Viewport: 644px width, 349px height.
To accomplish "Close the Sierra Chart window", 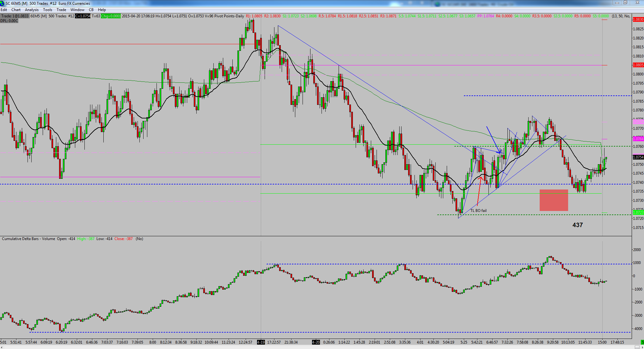I will tap(637, 3).
